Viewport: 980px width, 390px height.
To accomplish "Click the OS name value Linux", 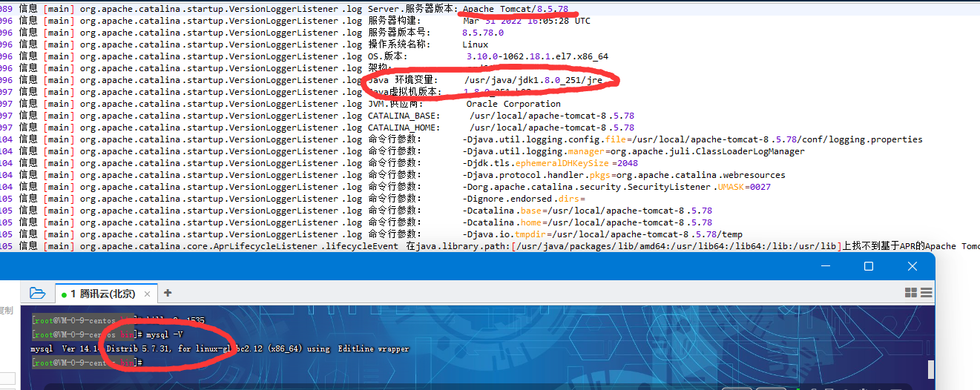I will [476, 44].
